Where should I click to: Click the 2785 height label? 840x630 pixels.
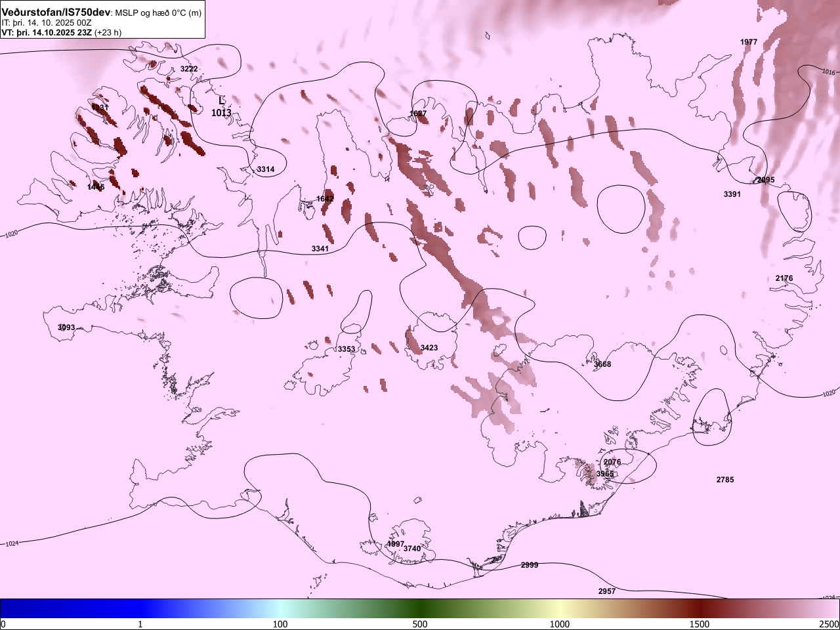coord(725,480)
